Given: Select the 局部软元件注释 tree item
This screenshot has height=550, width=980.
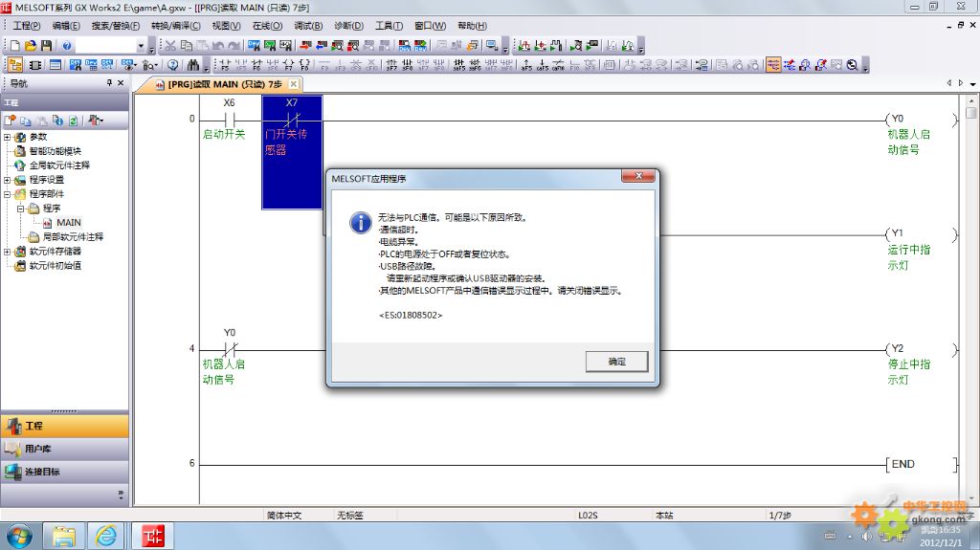Looking at the screenshot, I should pos(73,237).
